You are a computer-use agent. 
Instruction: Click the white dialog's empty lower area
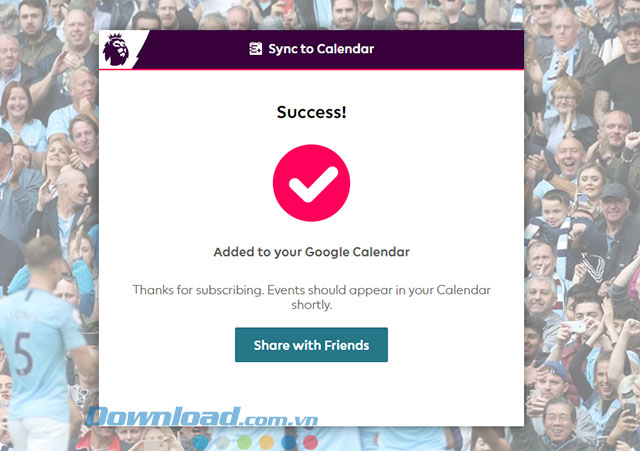(x=311, y=395)
